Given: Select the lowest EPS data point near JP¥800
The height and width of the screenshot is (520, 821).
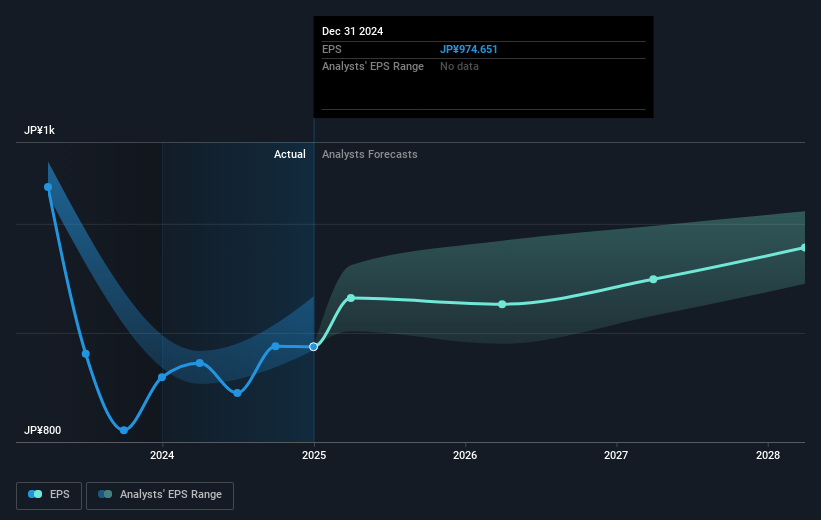Looking at the screenshot, I should tap(124, 430).
